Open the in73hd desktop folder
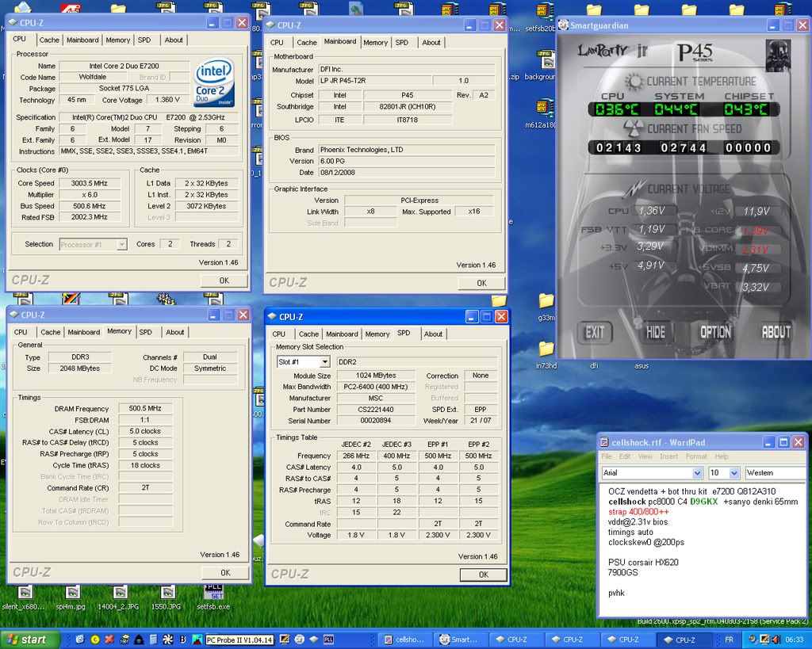The width and height of the screenshot is (812, 649). click(546, 349)
